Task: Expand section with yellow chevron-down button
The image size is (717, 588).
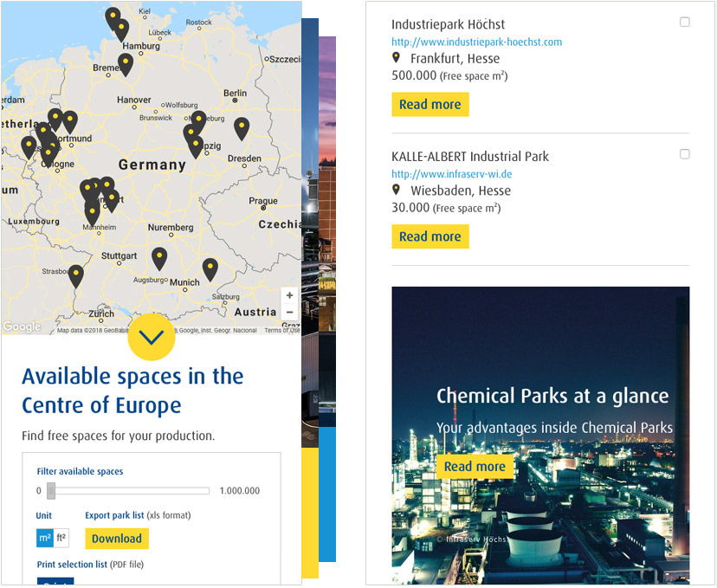Action: 152,337
